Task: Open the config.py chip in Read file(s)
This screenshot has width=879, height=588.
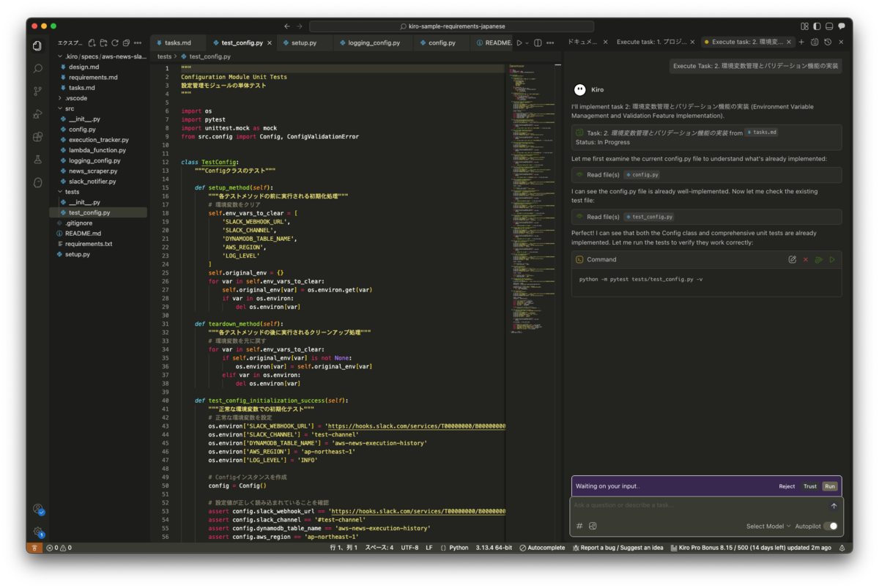Action: 641,175
